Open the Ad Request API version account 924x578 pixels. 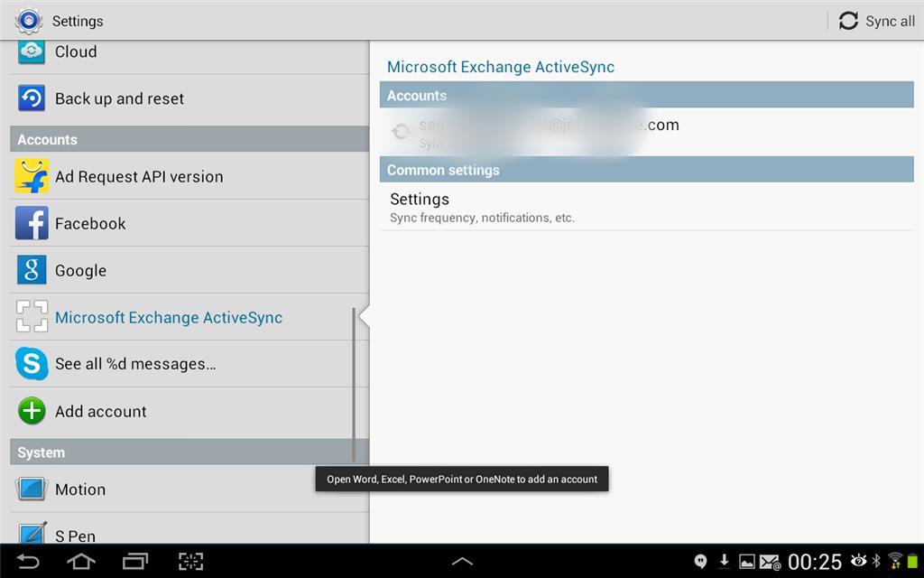coord(189,176)
